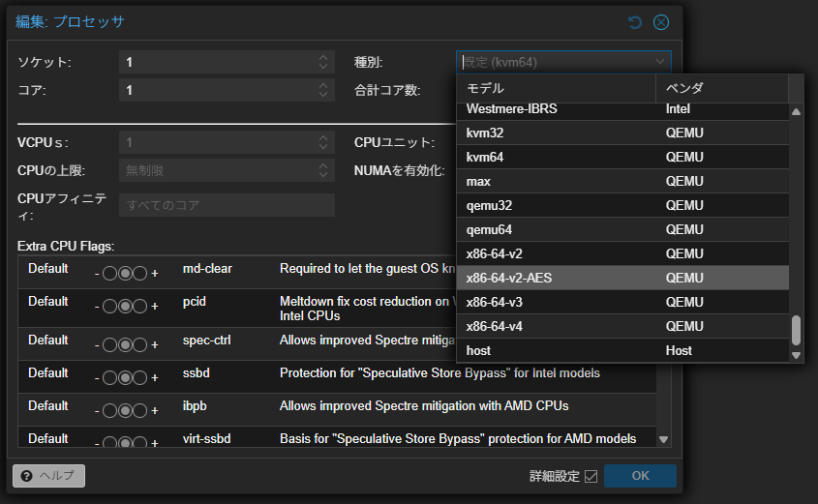Set pcid flag to default middle radio
Screen dimensions: 818x504
point(125,306)
